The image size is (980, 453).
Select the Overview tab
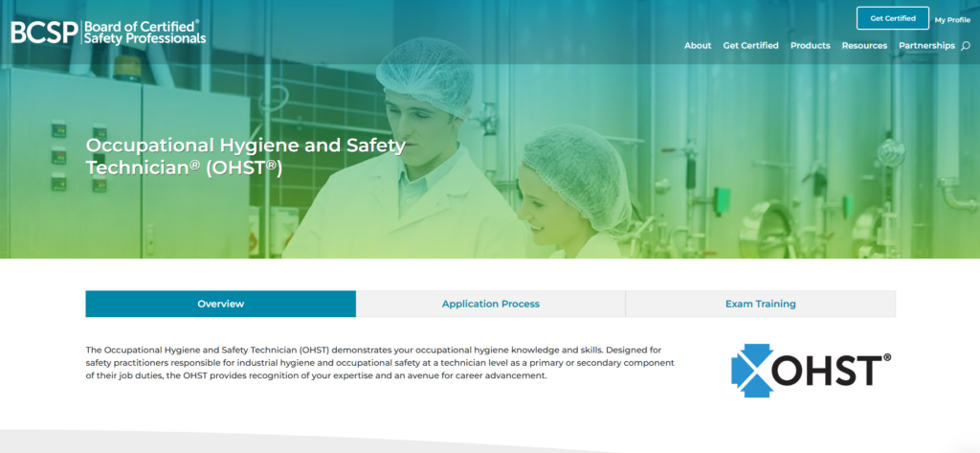pos(221,305)
